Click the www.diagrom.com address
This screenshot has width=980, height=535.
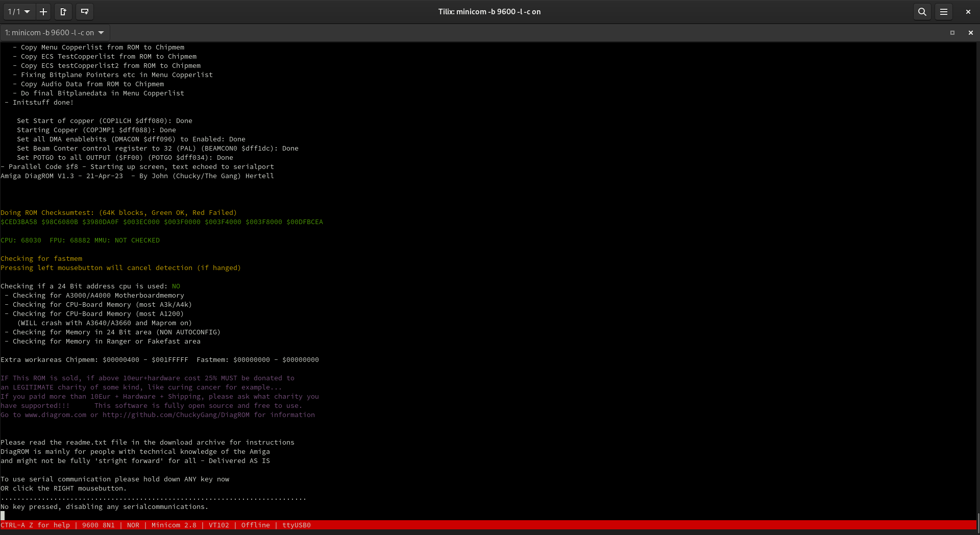56,415
